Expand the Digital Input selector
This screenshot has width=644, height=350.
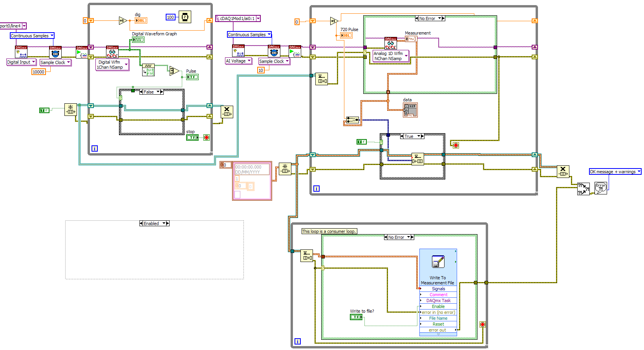[x=22, y=62]
